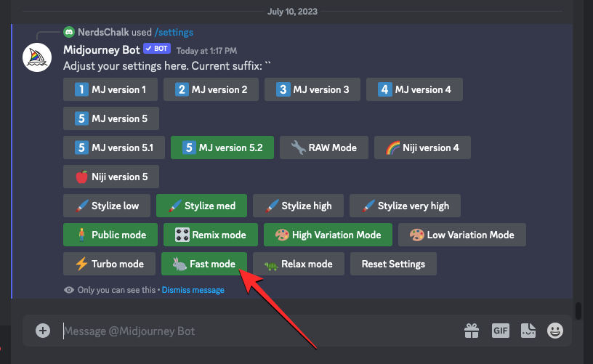
Task: Switch to MJ version 5.1
Action: click(114, 147)
